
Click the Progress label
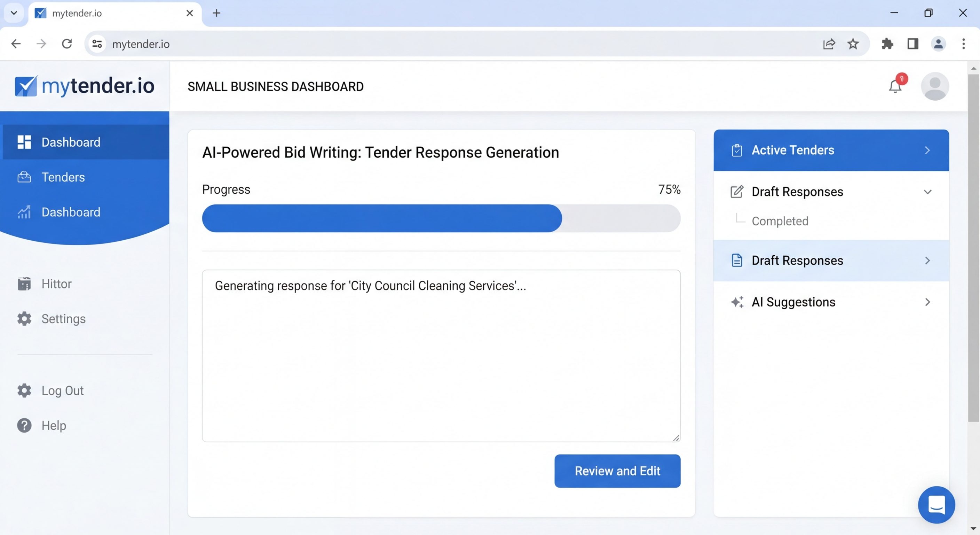click(226, 189)
